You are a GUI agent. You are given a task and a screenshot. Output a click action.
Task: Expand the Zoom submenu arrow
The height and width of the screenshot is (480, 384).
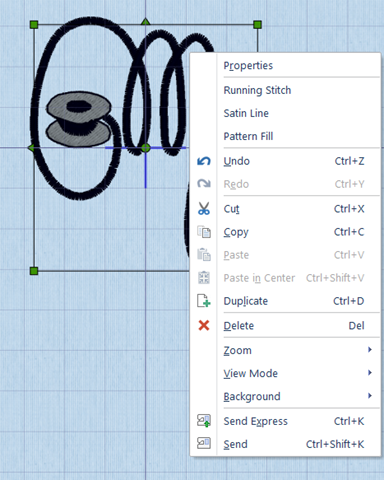point(370,350)
